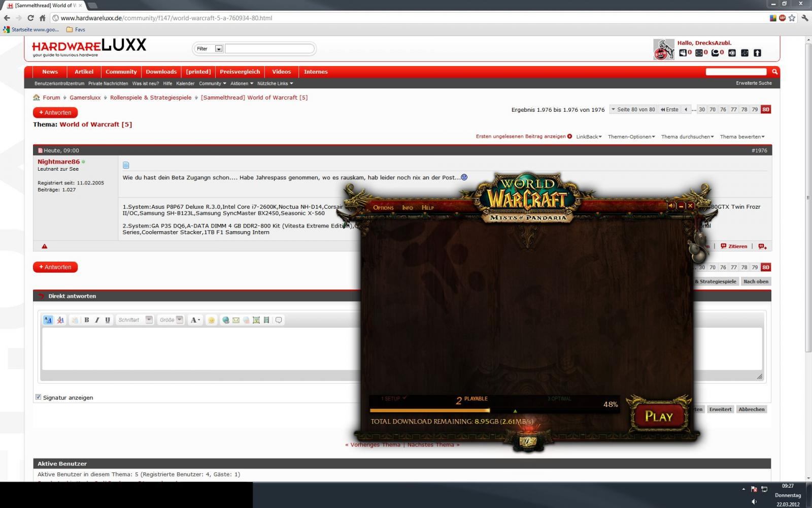Click Blizzard logo at launcher bottom

click(x=528, y=441)
